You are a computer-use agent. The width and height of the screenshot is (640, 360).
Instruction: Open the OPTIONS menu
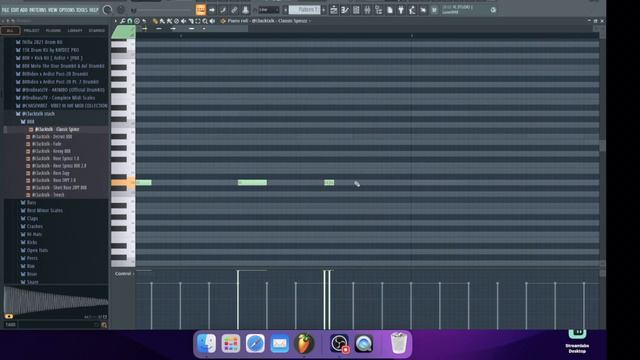pos(68,10)
